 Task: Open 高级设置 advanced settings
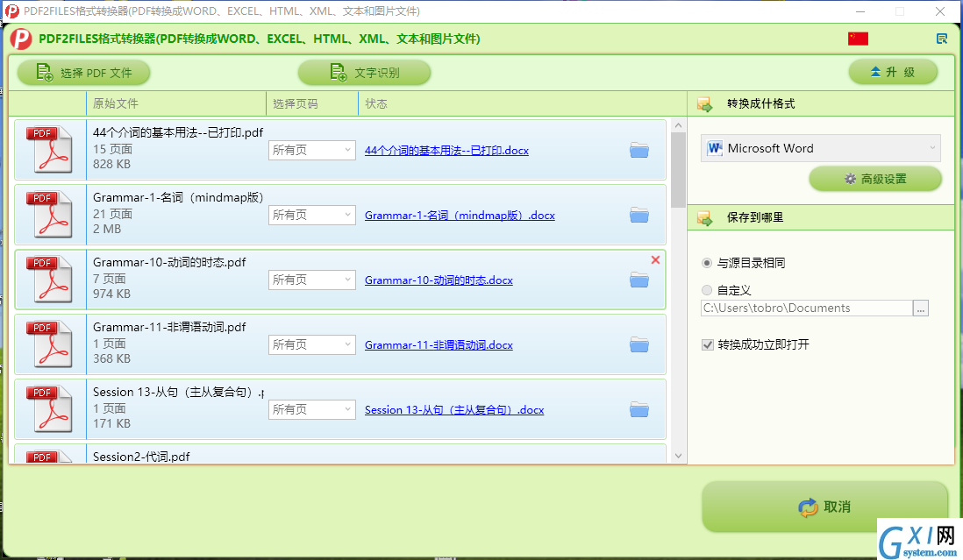click(875, 179)
